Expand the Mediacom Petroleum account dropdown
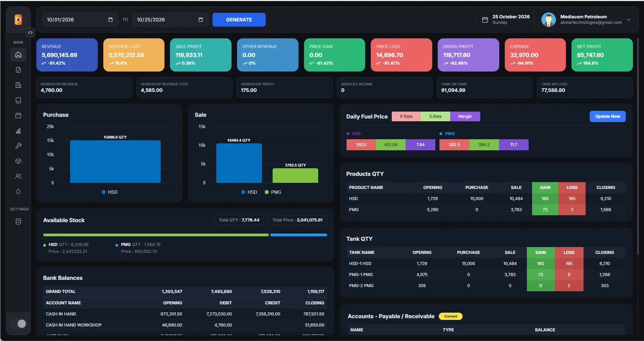 click(x=629, y=20)
